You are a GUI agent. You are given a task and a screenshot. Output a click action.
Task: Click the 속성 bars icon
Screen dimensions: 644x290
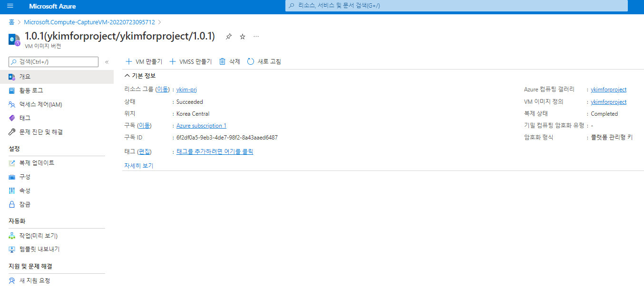(x=12, y=190)
